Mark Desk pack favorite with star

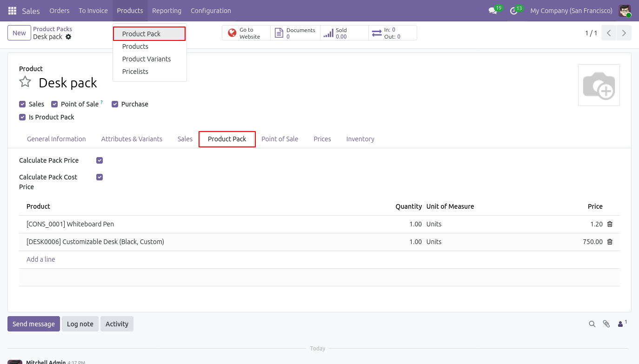(x=25, y=82)
